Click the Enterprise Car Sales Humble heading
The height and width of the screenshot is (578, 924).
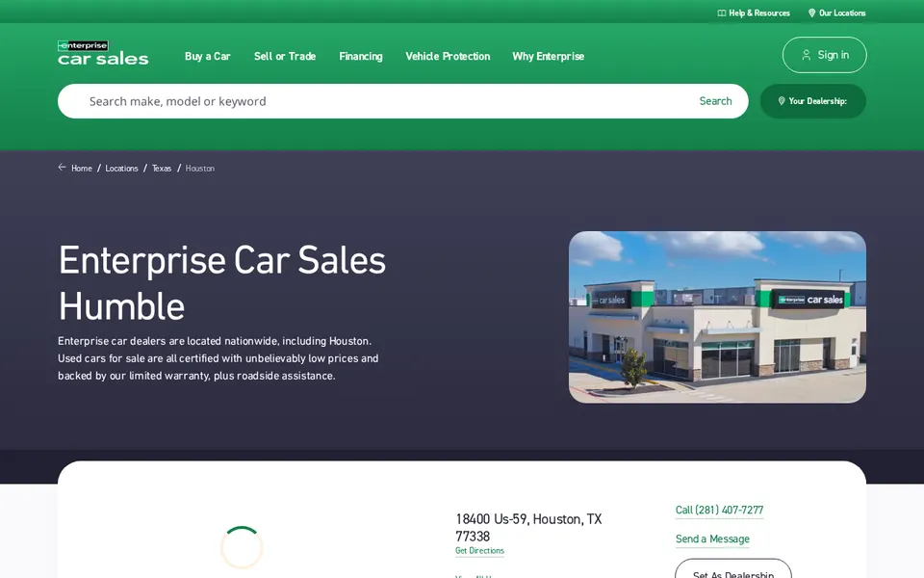[222, 283]
